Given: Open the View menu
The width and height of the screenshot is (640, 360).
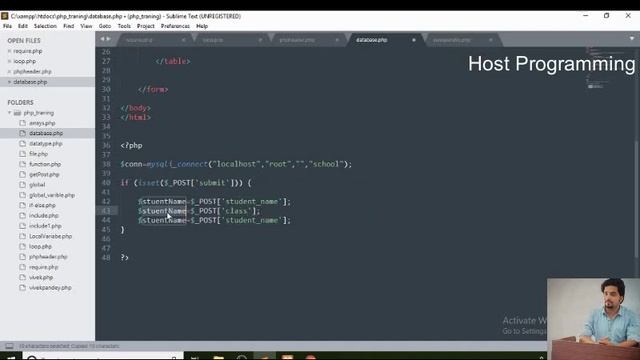Looking at the screenshot, I should point(86,26).
